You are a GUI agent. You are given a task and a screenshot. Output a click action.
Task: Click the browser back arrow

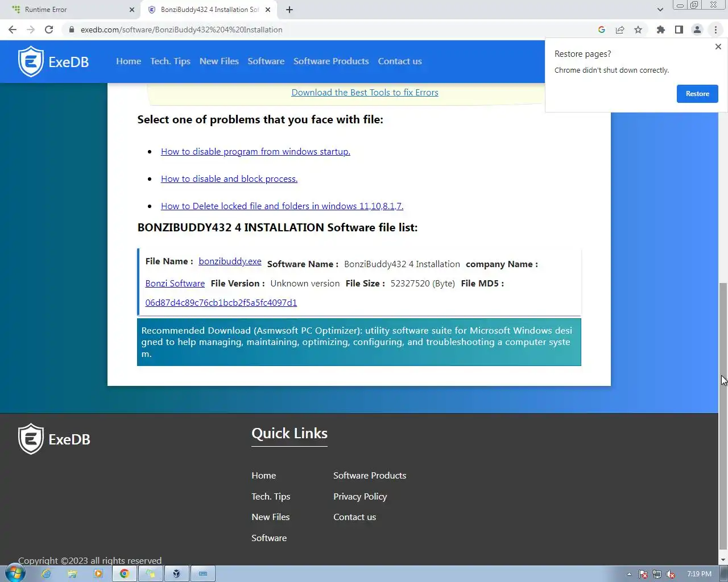click(x=13, y=30)
